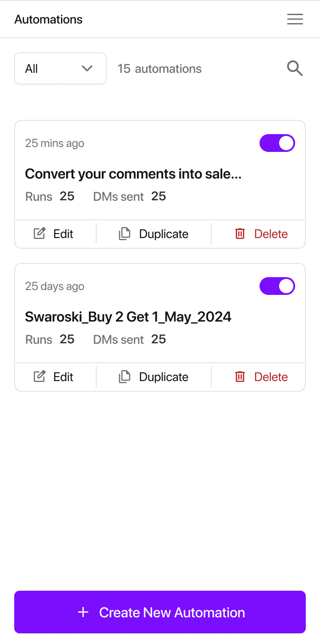Open the hamburger menu icon
The width and height of the screenshot is (320, 644).
(295, 19)
